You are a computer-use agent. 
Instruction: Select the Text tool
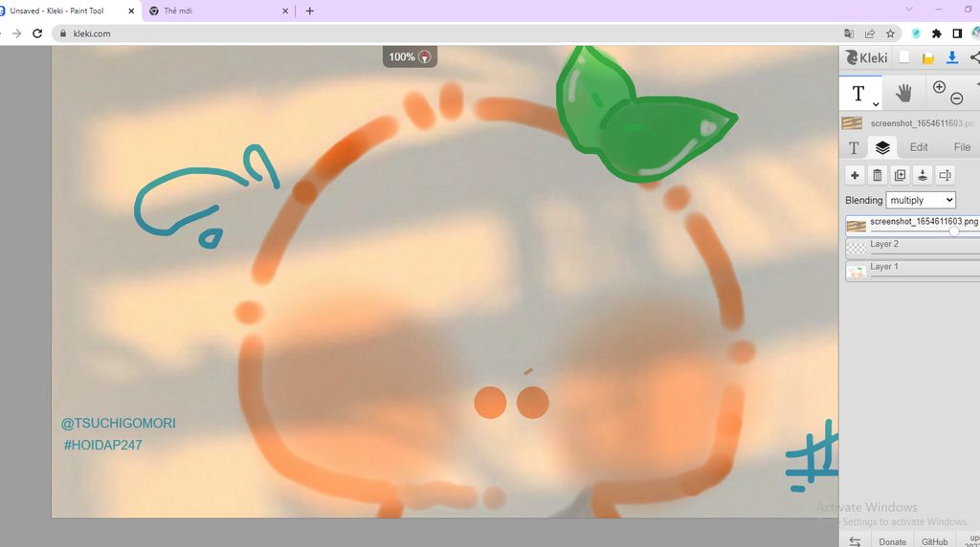point(858,94)
